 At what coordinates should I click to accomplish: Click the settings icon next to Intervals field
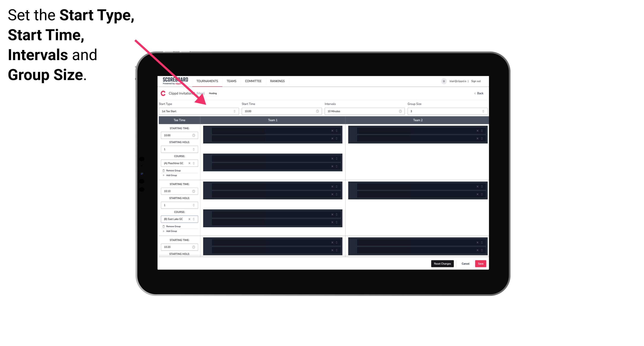pos(400,111)
